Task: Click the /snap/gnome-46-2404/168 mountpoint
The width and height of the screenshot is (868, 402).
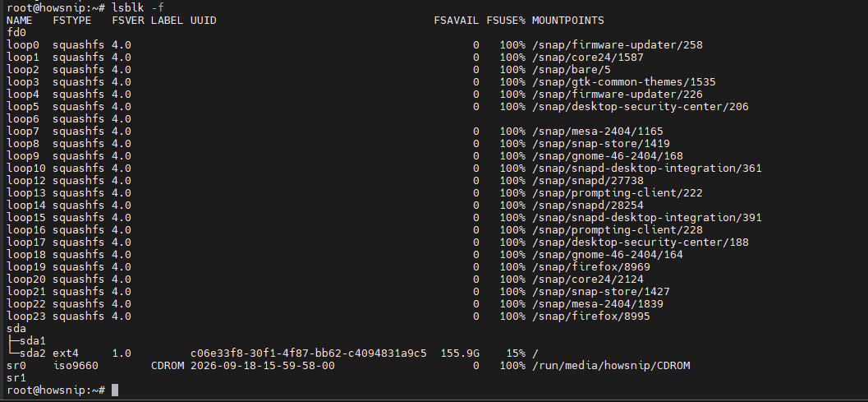Action: coord(607,156)
